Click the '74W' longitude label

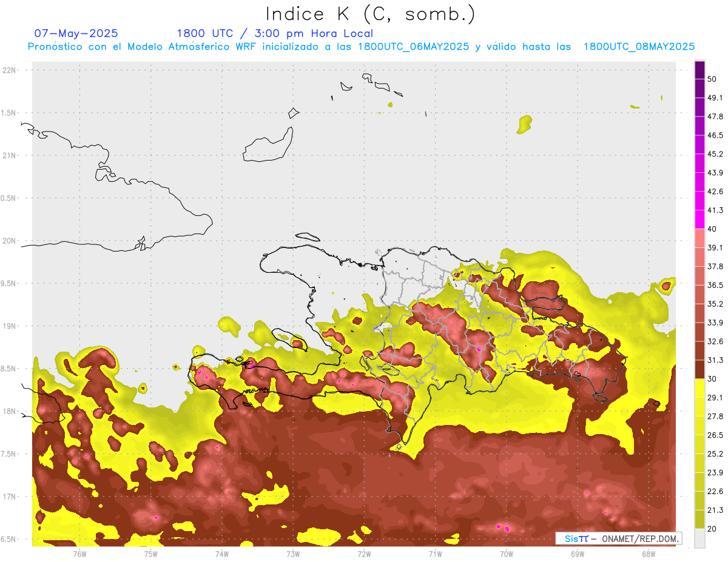pyautogui.click(x=221, y=554)
